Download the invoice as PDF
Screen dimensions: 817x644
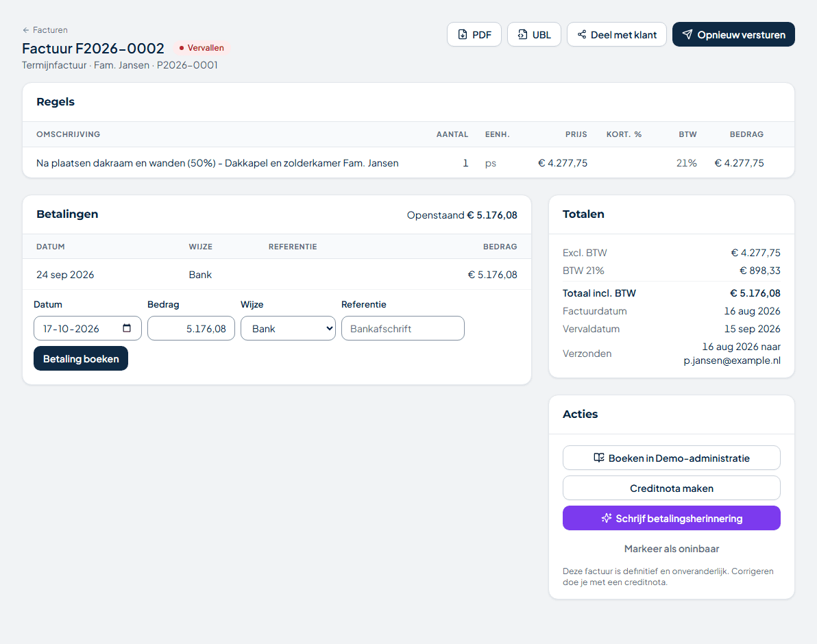click(474, 34)
